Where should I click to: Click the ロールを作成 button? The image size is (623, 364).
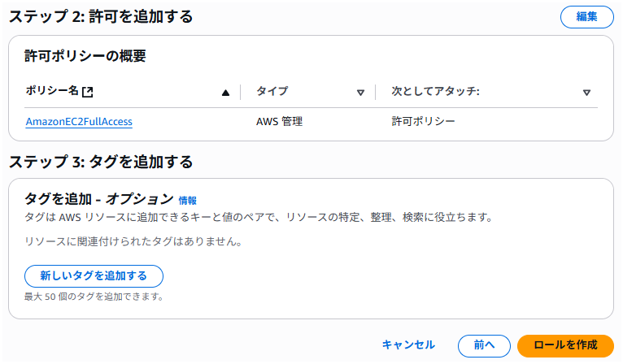click(565, 345)
